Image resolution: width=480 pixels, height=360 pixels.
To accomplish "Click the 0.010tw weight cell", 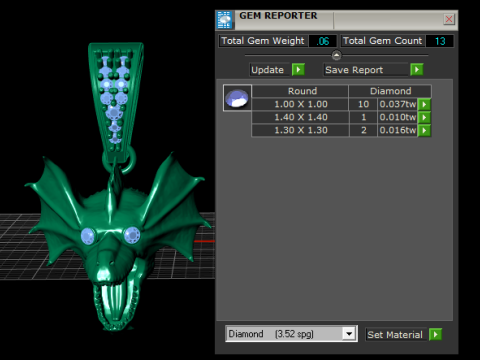I will [x=398, y=117].
